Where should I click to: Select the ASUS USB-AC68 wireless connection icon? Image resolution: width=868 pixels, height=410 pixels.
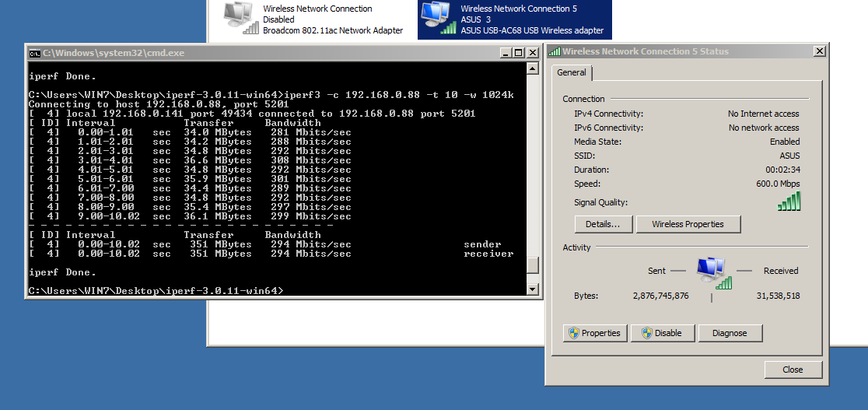[437, 18]
